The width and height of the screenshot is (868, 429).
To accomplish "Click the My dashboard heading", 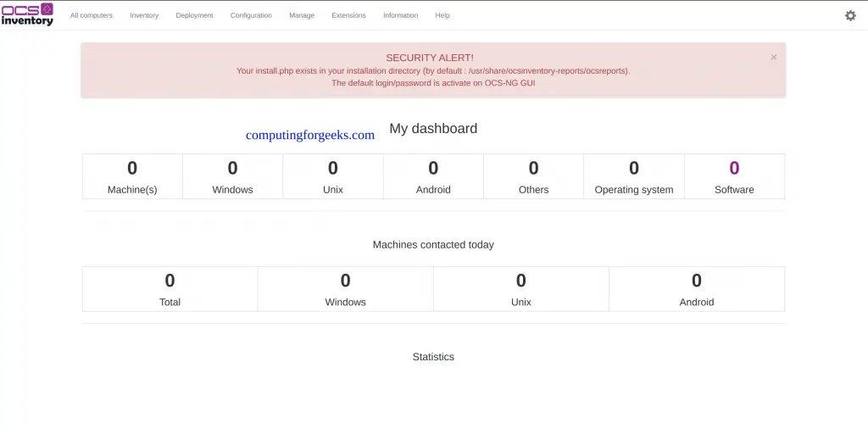I will 433,128.
